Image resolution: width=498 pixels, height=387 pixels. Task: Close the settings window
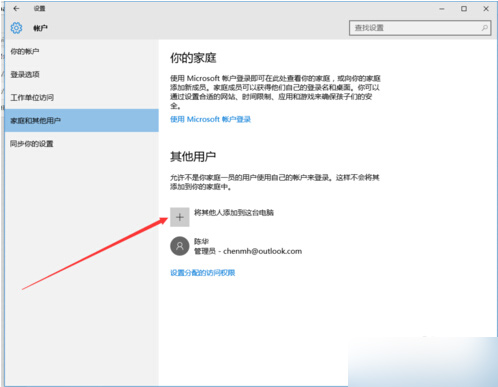pos(486,9)
